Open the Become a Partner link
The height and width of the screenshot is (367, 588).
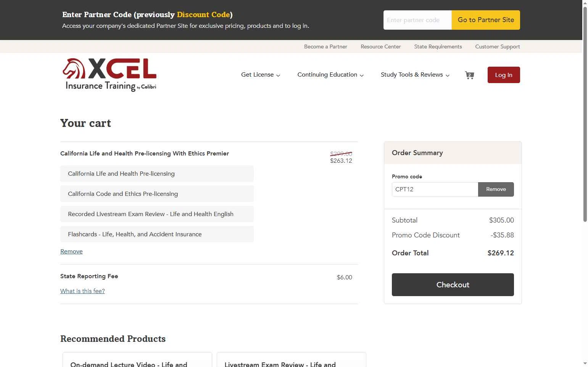click(x=325, y=46)
